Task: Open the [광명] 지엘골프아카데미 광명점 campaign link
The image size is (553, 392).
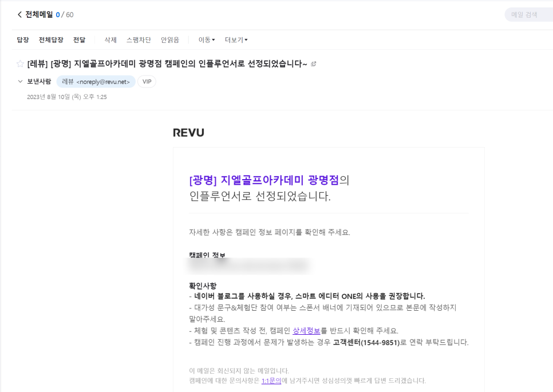Action: [x=264, y=180]
